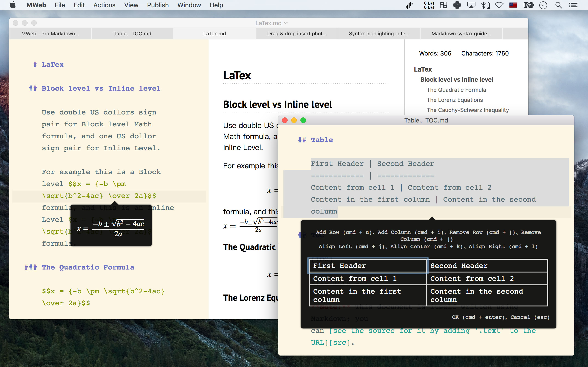Viewport: 588px width, 367px height.
Task: Open Spotlight search magnifier icon
Action: tap(558, 5)
